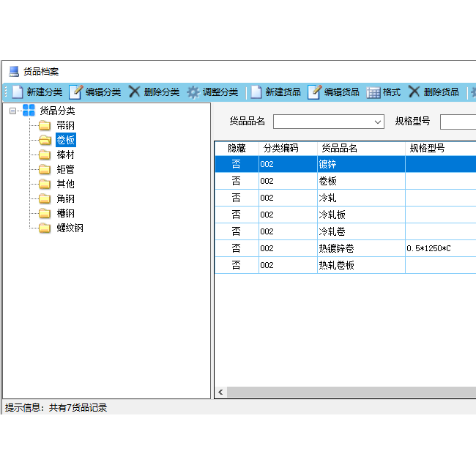476x476 pixels.
Task: Click the 新建分类 button label
Action: [x=45, y=92]
